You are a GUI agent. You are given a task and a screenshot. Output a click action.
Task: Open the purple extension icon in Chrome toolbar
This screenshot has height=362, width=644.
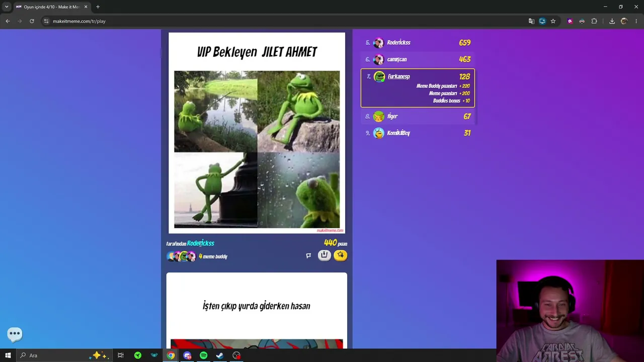point(570,21)
